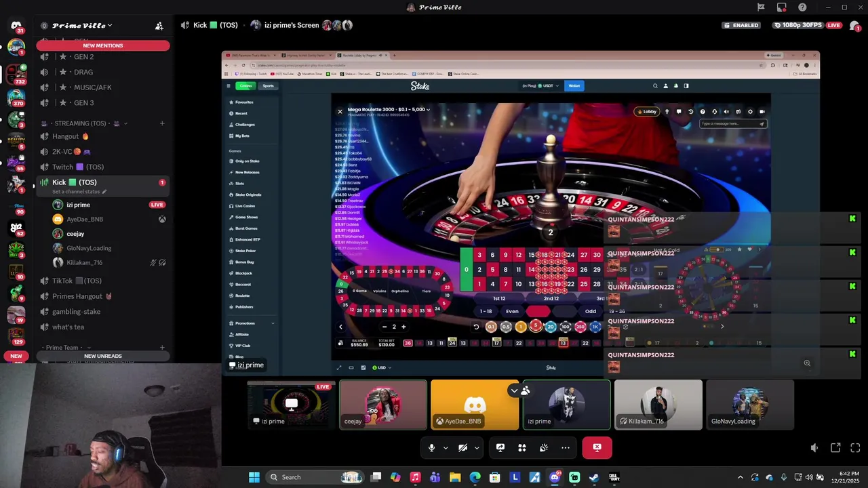Open AyeDae_BNB's participant tile

click(x=475, y=405)
